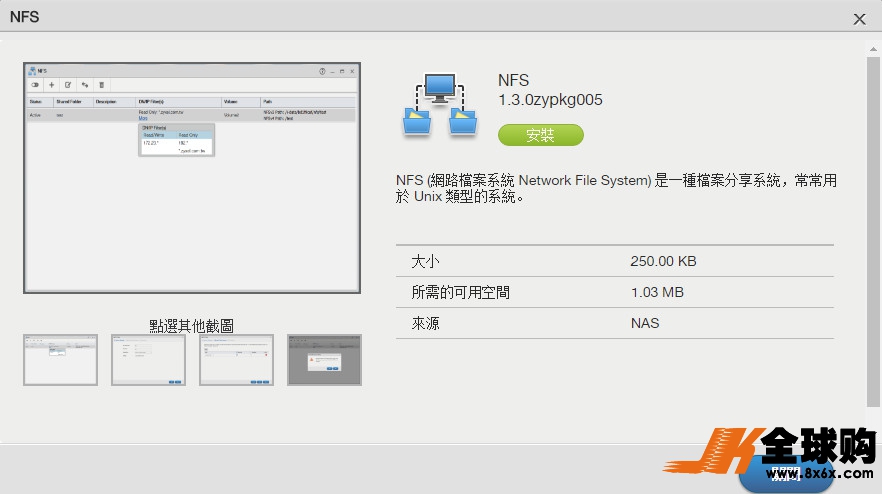Select the third screenshot thumbnail

coord(236,360)
